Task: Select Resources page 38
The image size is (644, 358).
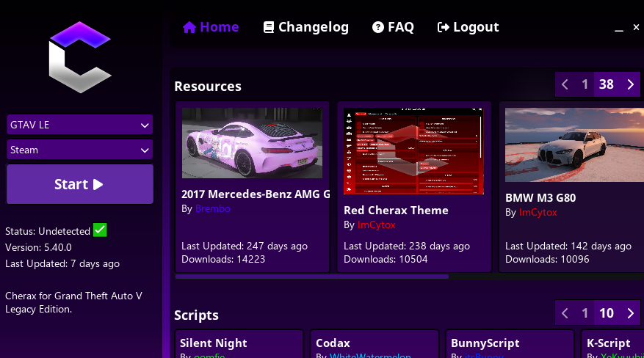Action: pyautogui.click(x=607, y=84)
